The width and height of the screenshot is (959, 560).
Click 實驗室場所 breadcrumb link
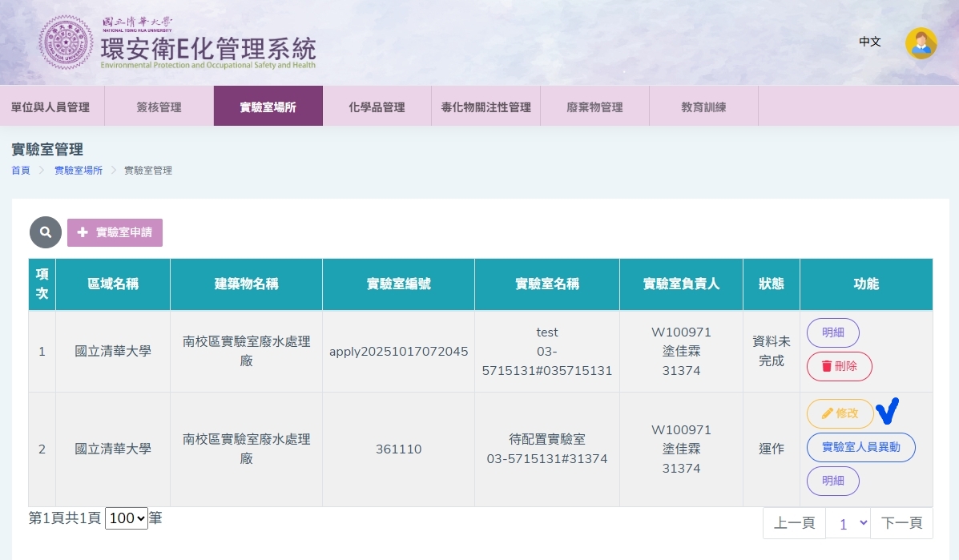(x=79, y=171)
